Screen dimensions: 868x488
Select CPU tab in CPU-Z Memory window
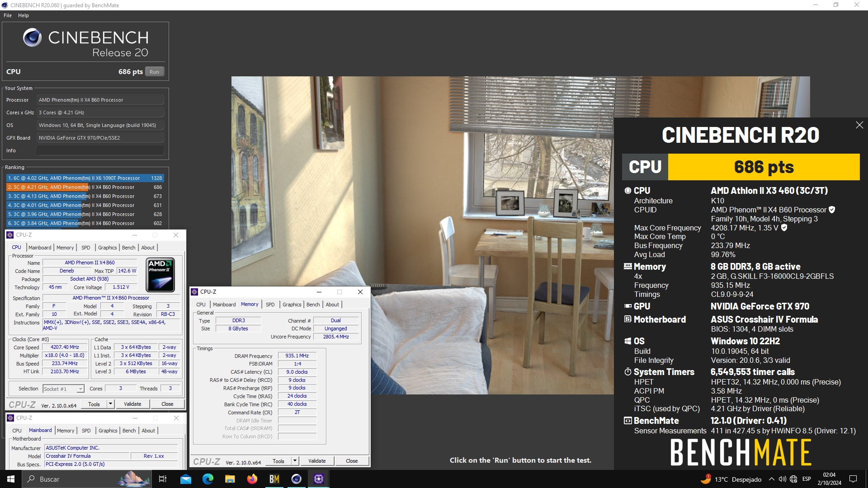201,305
